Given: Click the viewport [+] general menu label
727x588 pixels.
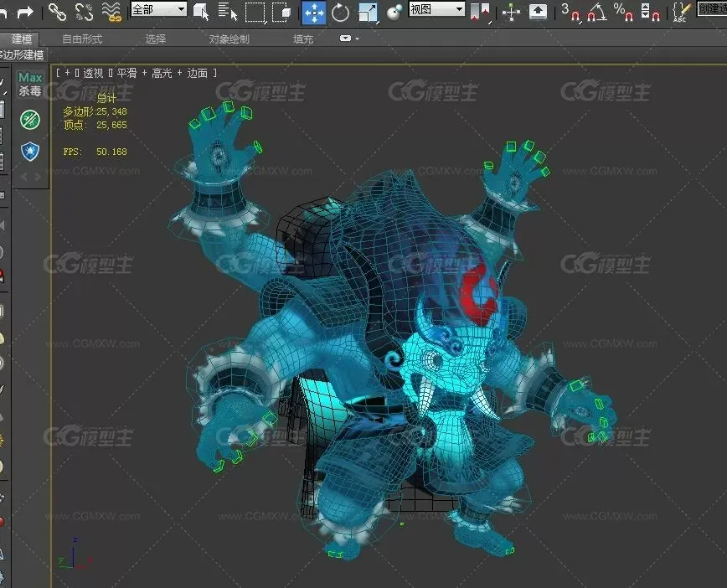Looking at the screenshot, I should pos(67,73).
